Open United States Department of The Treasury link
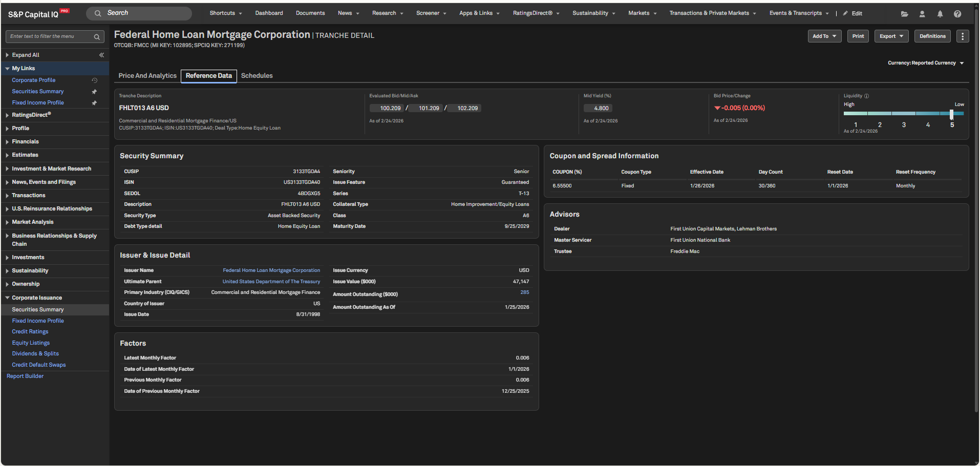Screen dimensions: 980x466 pyautogui.click(x=271, y=282)
